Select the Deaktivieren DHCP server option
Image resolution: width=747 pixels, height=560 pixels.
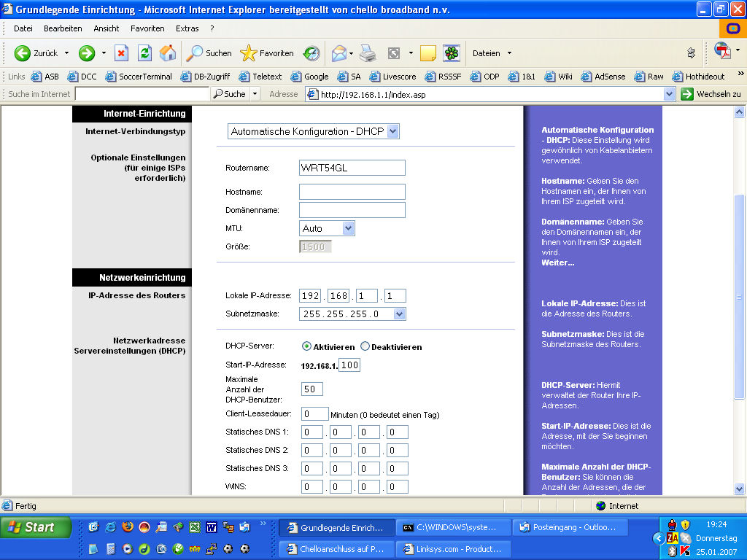click(x=365, y=346)
